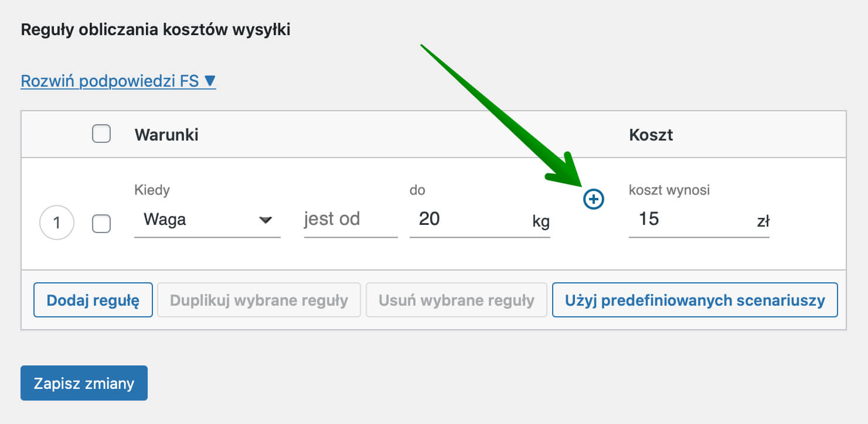Click the rule number 1 circle handle
This screenshot has height=424, width=868.
[x=57, y=223]
